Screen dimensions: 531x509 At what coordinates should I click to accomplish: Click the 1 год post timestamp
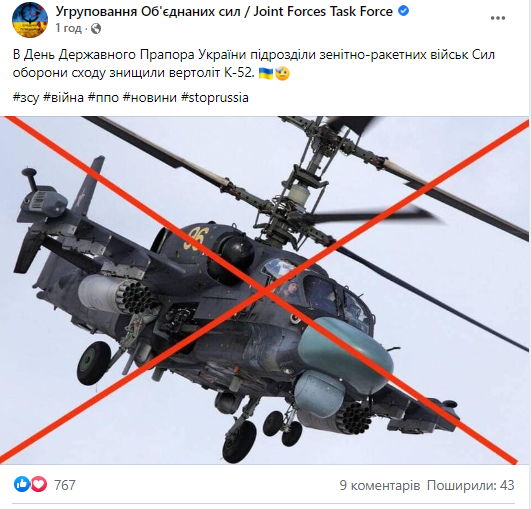click(x=68, y=28)
